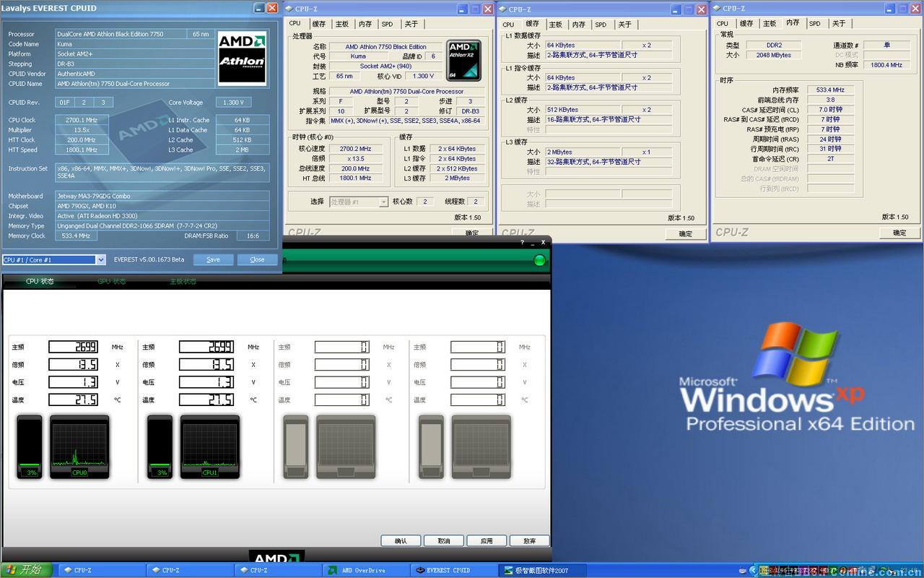Switch to EVEREST CPUID in the taskbar
The width and height of the screenshot is (924, 578).
453,570
